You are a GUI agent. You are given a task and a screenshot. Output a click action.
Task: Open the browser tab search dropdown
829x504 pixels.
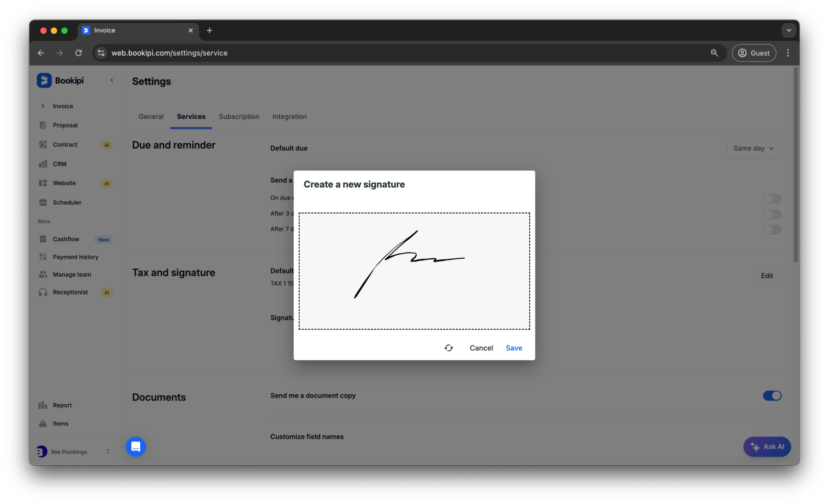coord(789,30)
